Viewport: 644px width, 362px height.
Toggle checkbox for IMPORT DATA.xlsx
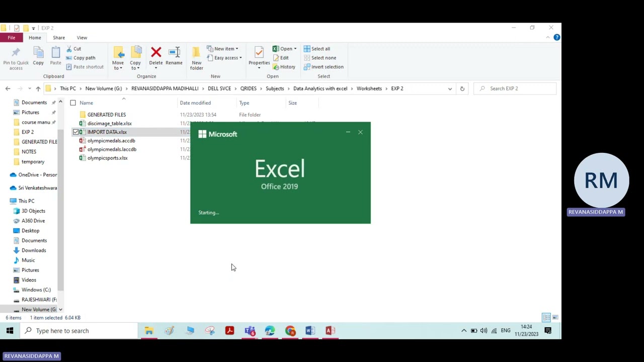pyautogui.click(x=76, y=132)
